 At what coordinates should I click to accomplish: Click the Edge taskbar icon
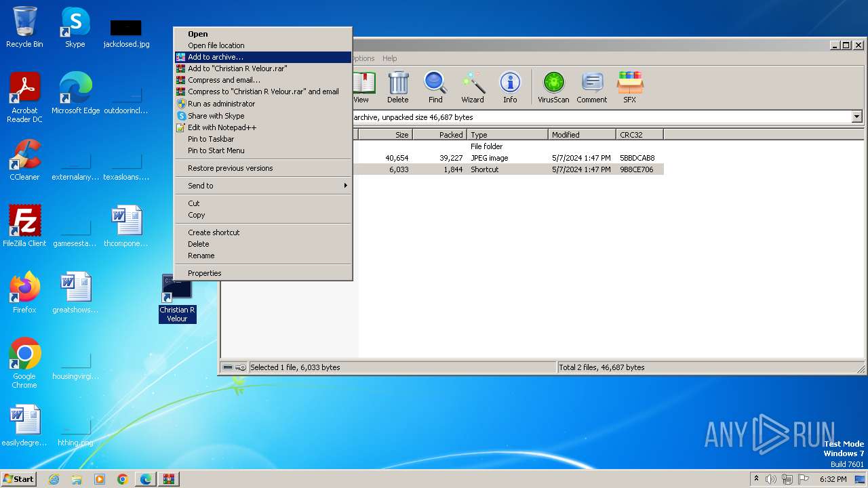pyautogui.click(x=146, y=479)
